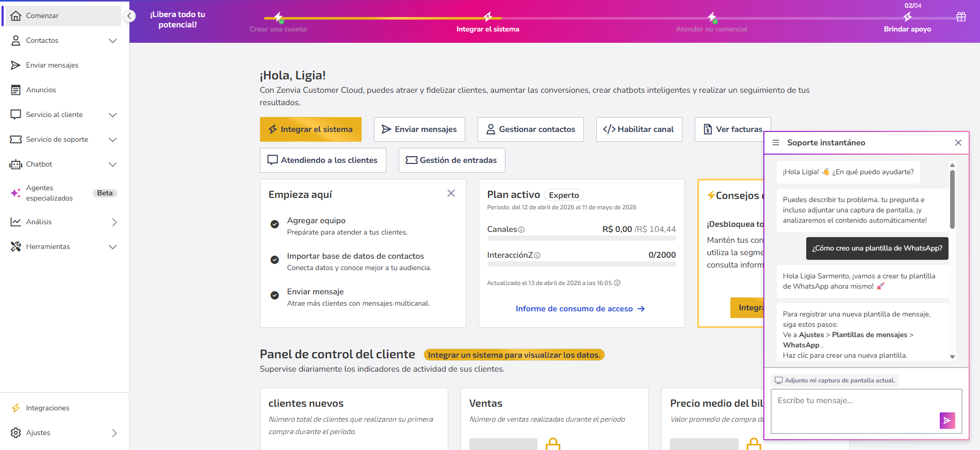Toggle the Enviar mensaje check mark
The image size is (980, 450).
pos(275,295)
